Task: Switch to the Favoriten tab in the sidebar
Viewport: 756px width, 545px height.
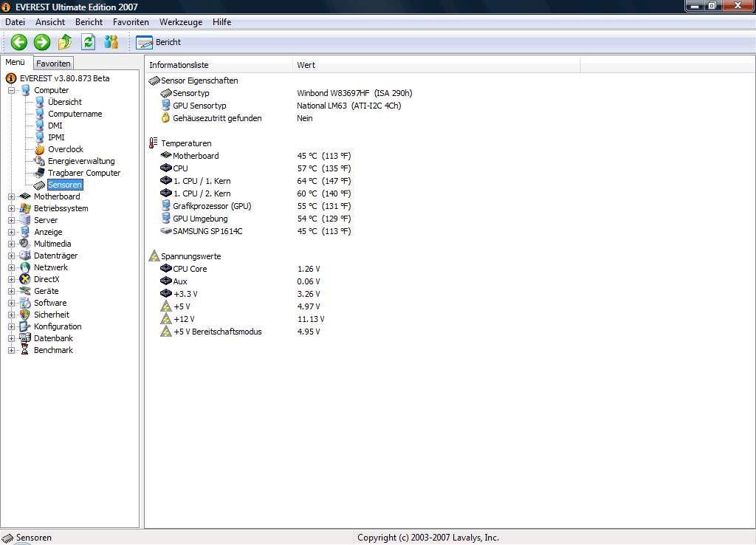Action: point(53,64)
